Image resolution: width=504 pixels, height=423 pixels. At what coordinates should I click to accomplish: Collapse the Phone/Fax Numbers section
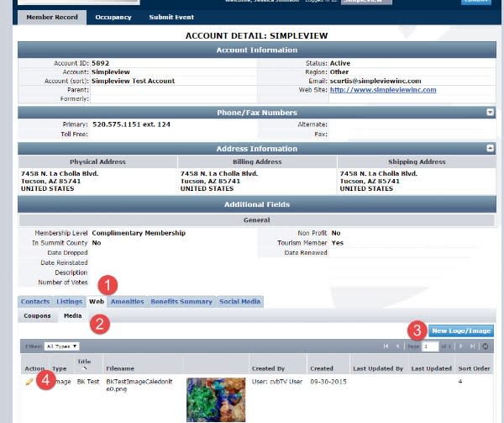(490, 112)
